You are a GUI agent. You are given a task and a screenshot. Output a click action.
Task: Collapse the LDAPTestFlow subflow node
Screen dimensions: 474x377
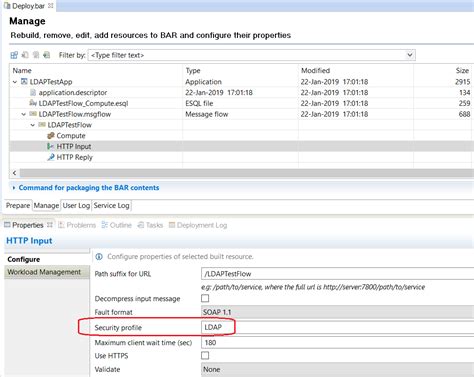(32, 125)
